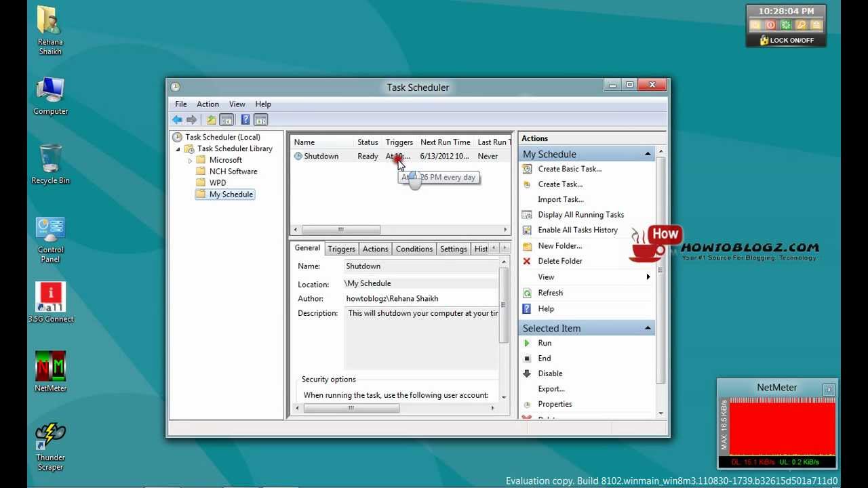Click the End action for selected item

544,358
